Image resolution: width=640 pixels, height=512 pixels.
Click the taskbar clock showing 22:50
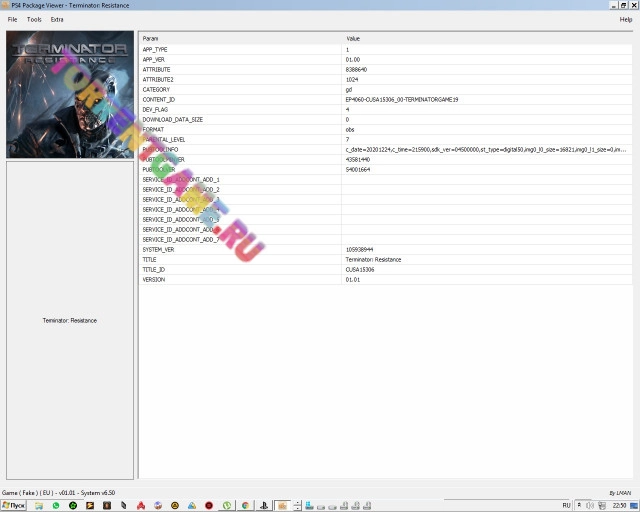[620, 505]
